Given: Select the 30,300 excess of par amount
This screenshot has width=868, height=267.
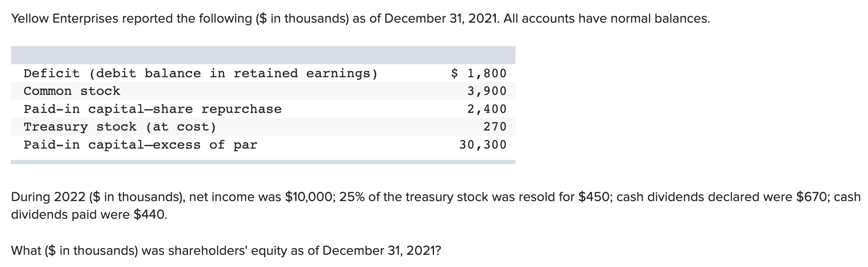Looking at the screenshot, I should click(483, 145).
